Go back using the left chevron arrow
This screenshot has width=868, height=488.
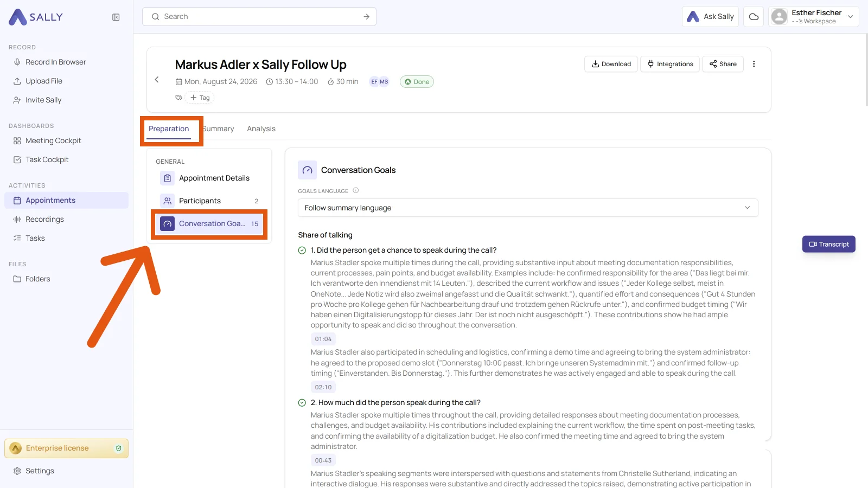157,80
